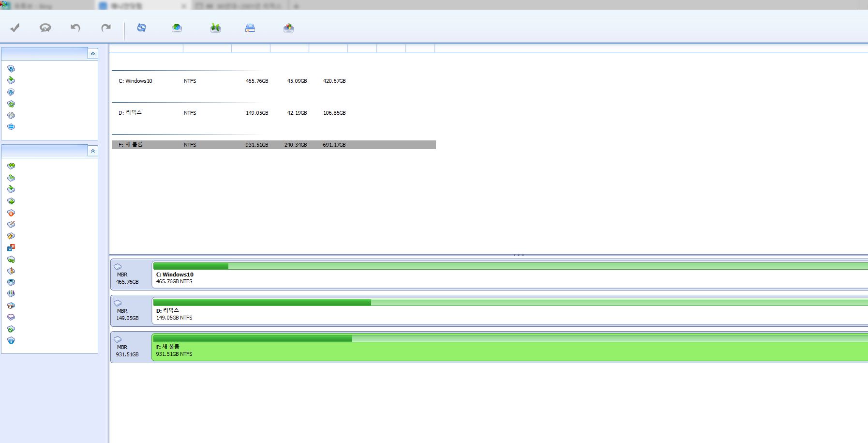The height and width of the screenshot is (443, 868).
Task: Click the 420.67GB free space cell
Action: 334,81
